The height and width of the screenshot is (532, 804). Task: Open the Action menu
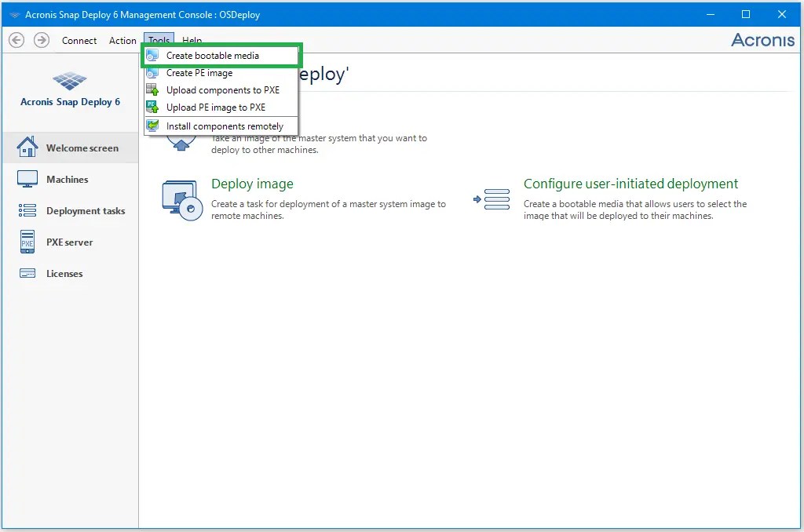pyautogui.click(x=122, y=41)
